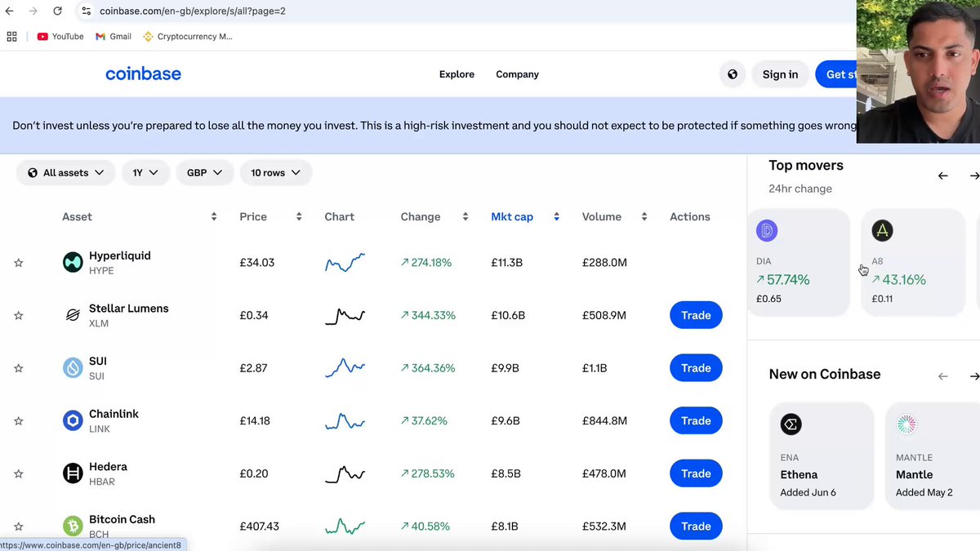The image size is (980, 551).
Task: Click the Coinbase logo
Action: tap(143, 74)
